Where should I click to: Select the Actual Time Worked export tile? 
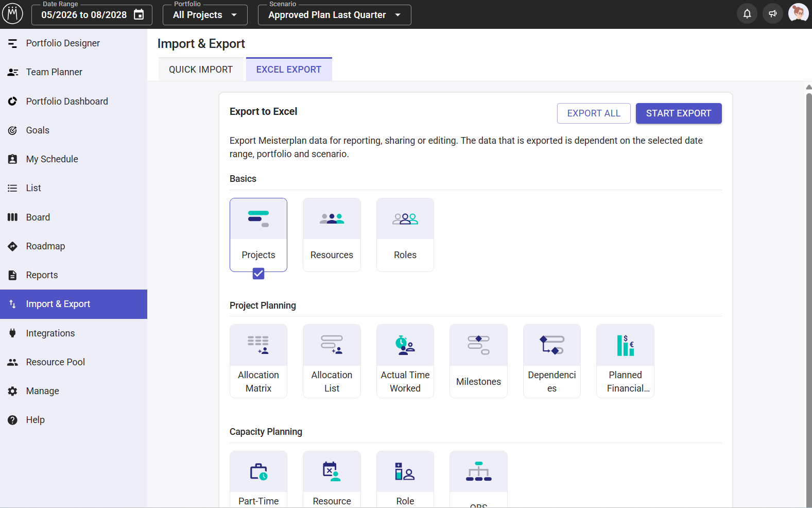405,361
